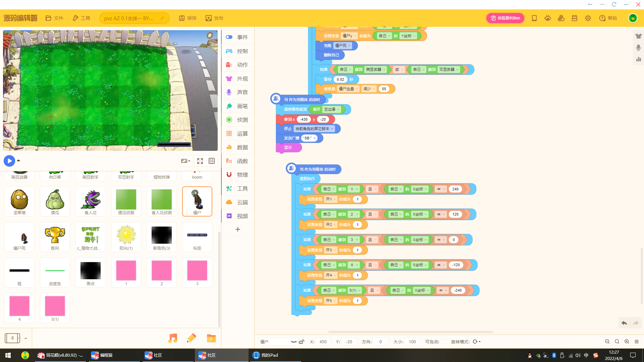This screenshot has width=644, height=362.
Task: Open the orange music note sound library
Action: (x=172, y=338)
